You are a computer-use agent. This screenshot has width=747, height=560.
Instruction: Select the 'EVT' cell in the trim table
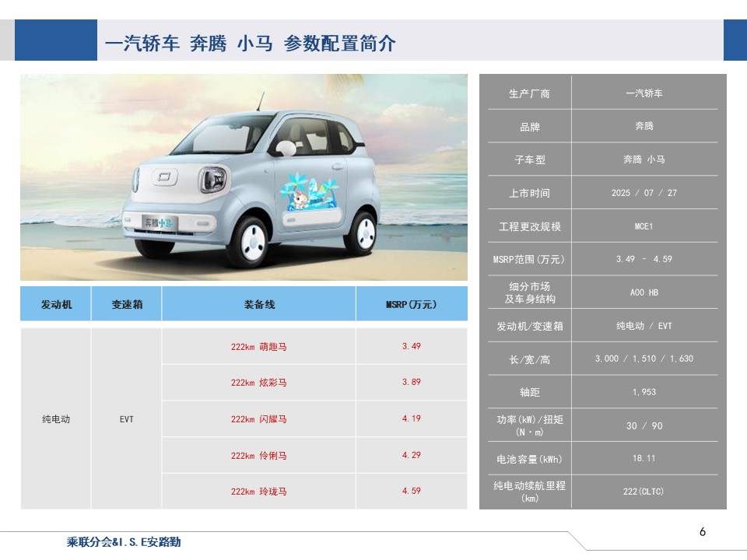[127, 419]
